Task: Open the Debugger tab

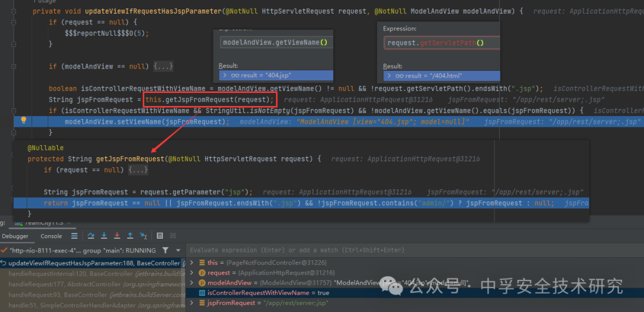Action: tap(15, 236)
